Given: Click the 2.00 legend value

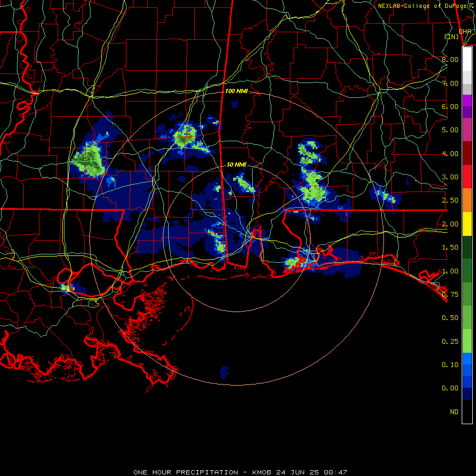Looking at the screenshot, I should [x=450, y=224].
